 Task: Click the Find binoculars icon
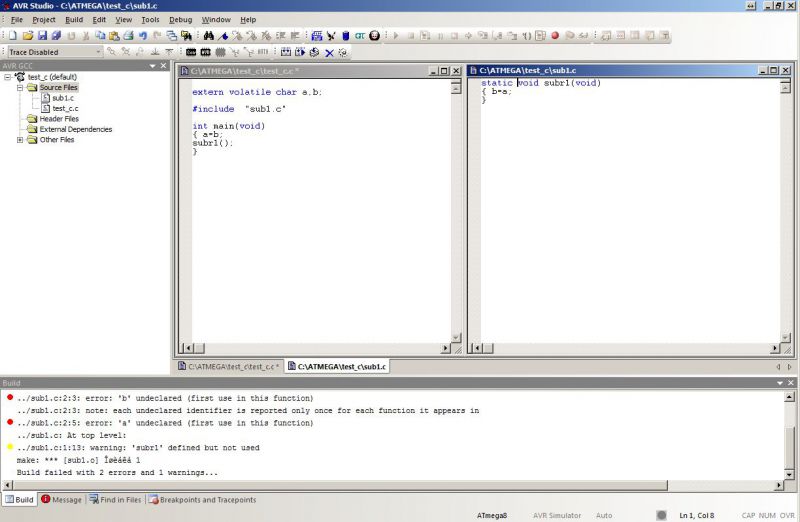pos(208,36)
